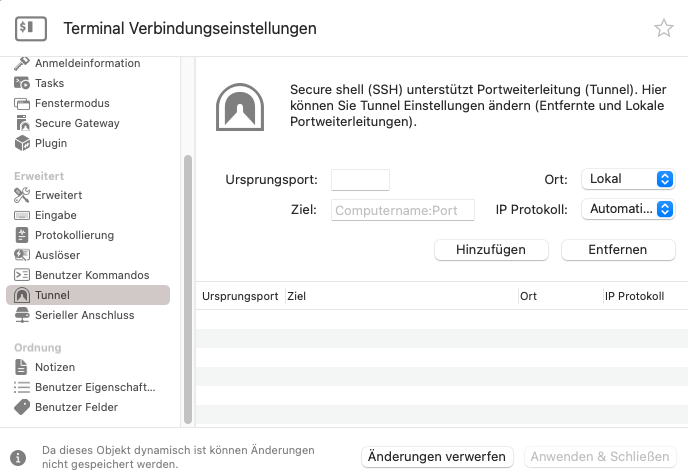This screenshot has height=476, width=688.
Task: Open Benutzer Kommandos icon entry
Action: click(23, 275)
